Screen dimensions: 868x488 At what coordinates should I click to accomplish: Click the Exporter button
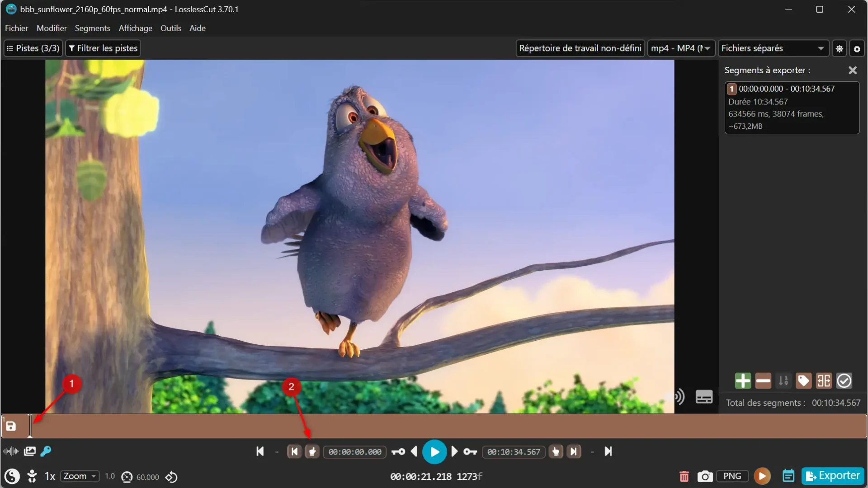coord(833,476)
